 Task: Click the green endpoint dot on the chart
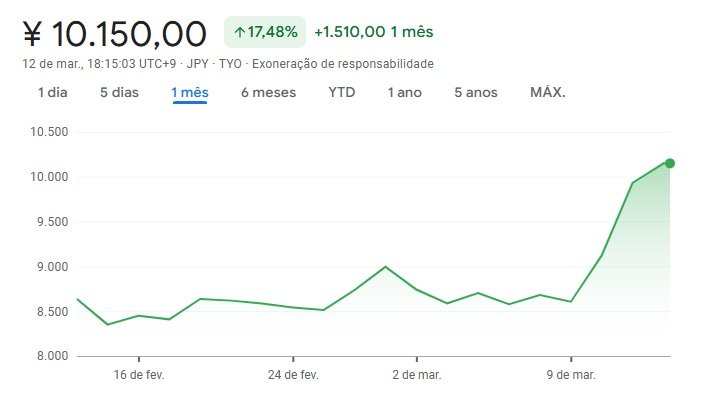click(x=670, y=163)
